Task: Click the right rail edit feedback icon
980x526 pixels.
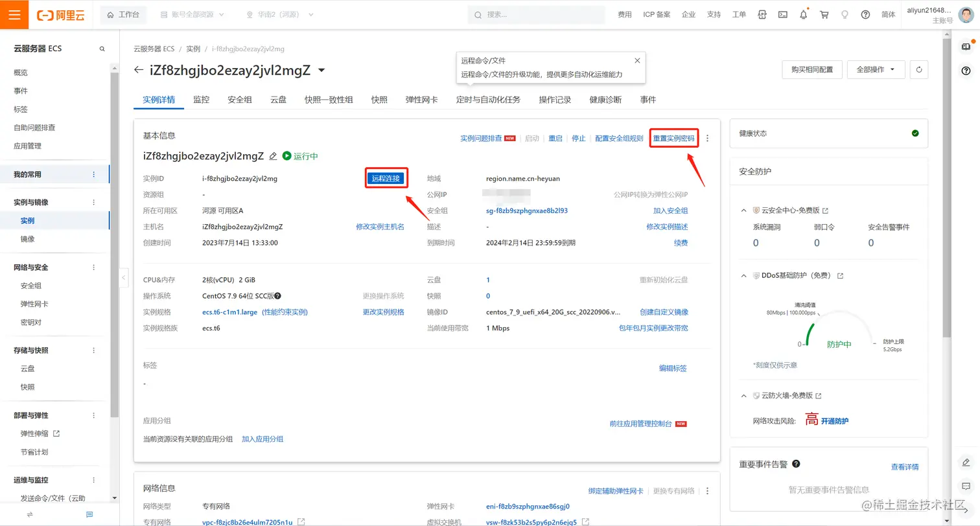Action: [966, 462]
